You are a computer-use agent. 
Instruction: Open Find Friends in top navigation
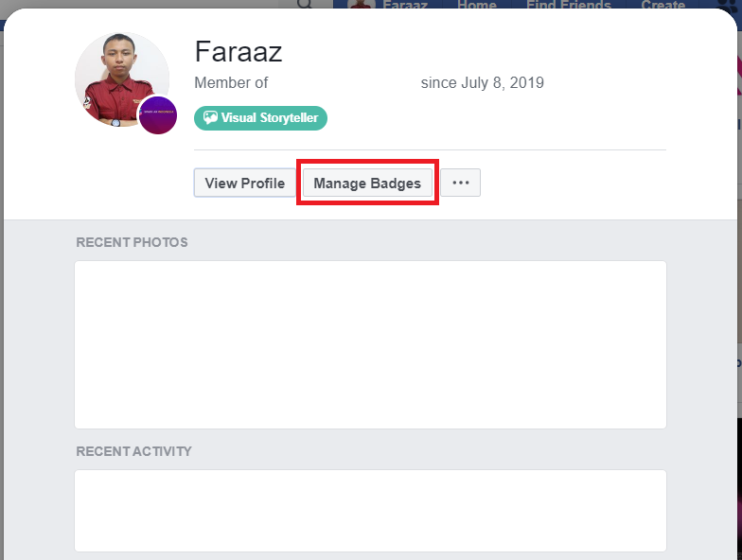tap(569, 5)
